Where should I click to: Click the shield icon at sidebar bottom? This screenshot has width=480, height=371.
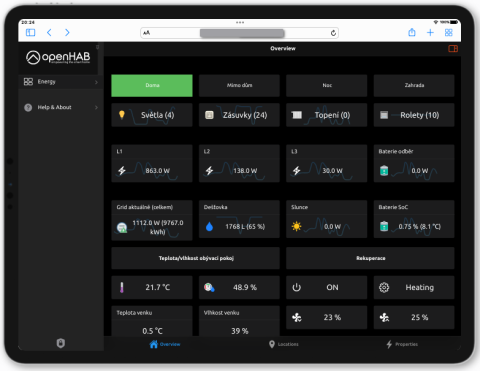click(x=61, y=343)
